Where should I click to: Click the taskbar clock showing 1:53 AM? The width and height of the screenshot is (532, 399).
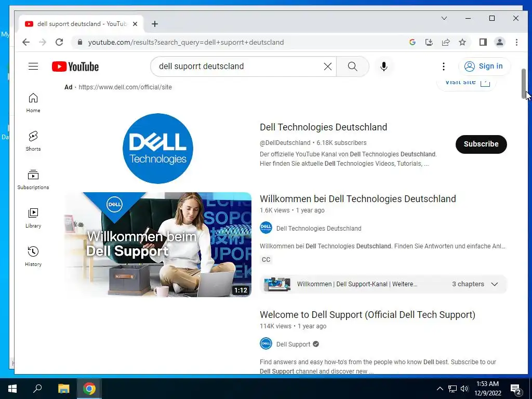[487, 389]
